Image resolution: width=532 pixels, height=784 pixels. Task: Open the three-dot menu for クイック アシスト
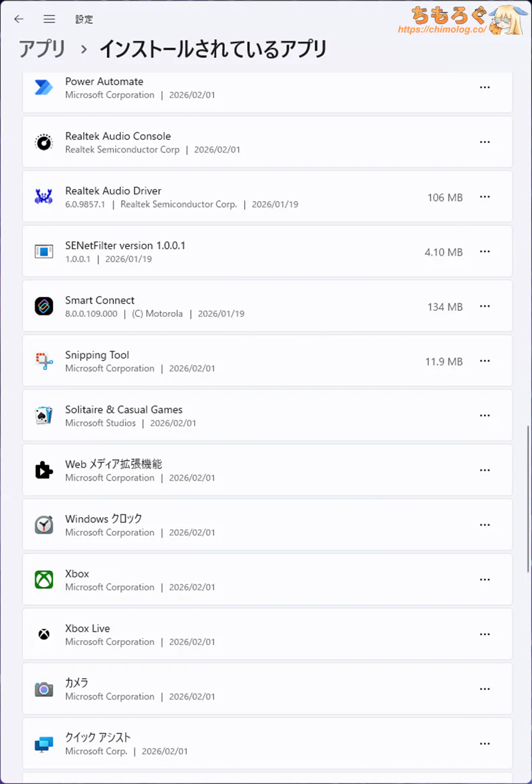coord(485,744)
